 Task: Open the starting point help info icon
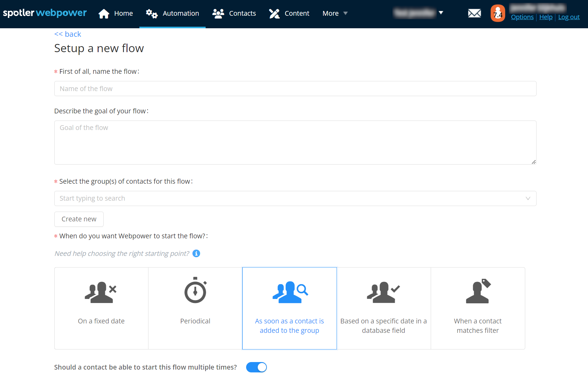(196, 253)
